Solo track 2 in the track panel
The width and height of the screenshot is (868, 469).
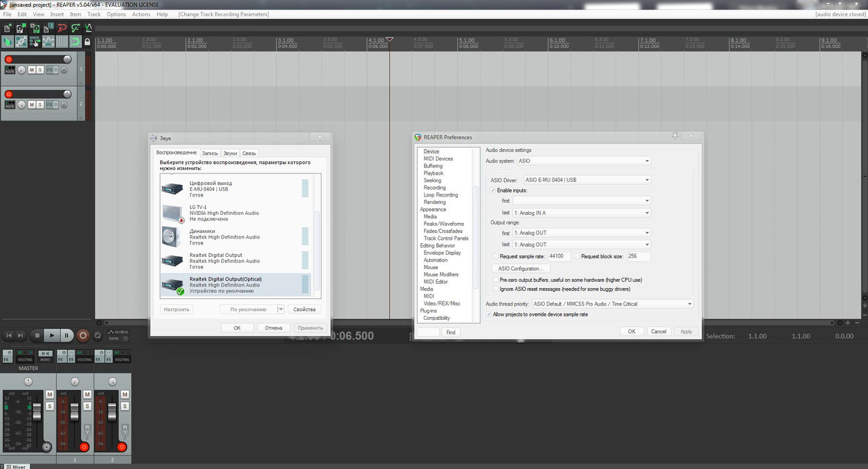40,105
